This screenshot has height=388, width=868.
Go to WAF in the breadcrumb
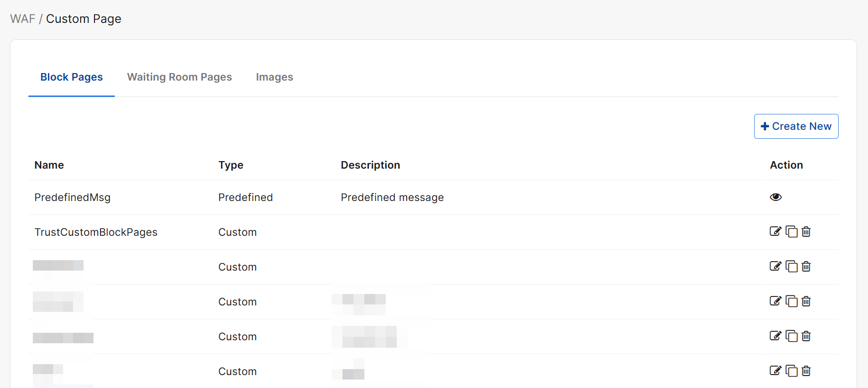(23, 19)
